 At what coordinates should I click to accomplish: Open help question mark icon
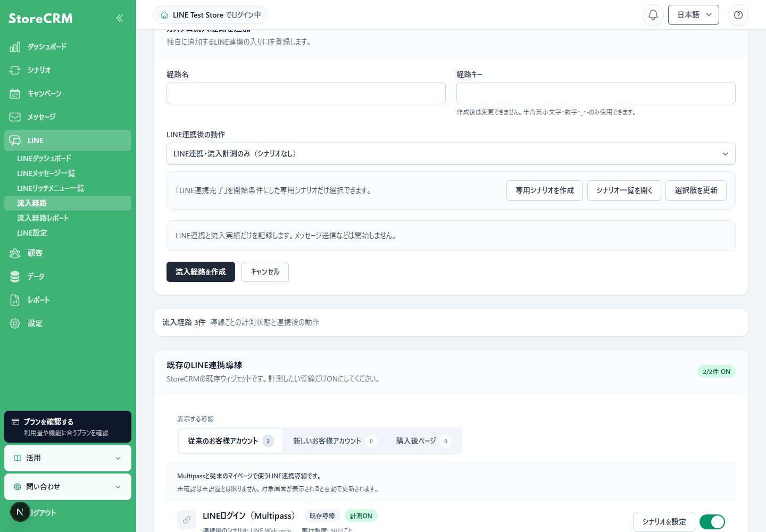coord(738,15)
